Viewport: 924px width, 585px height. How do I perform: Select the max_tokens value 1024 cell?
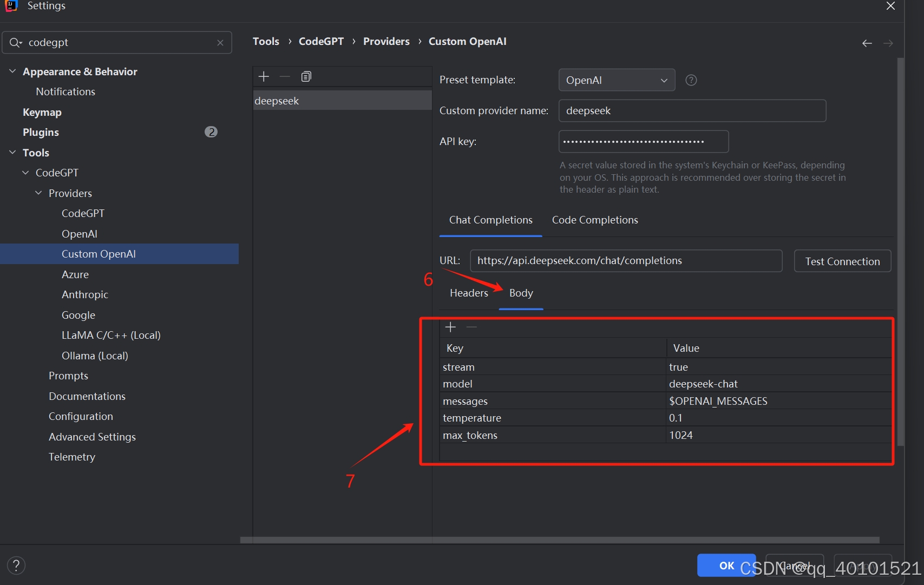point(779,435)
